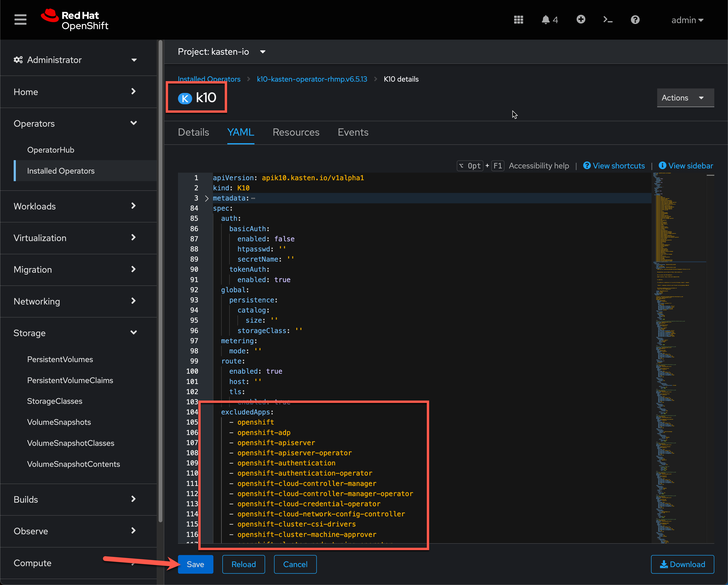Open VolumeSnapshotContents
The image size is (728, 585).
[x=74, y=464]
